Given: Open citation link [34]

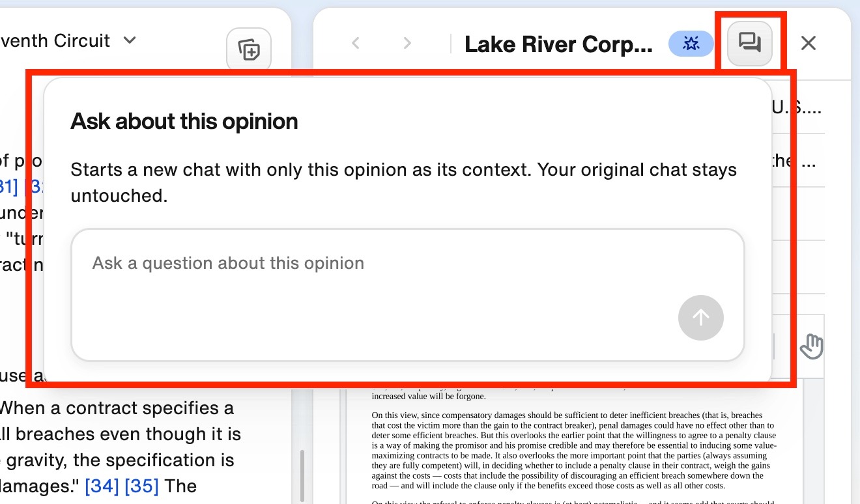Looking at the screenshot, I should [102, 486].
